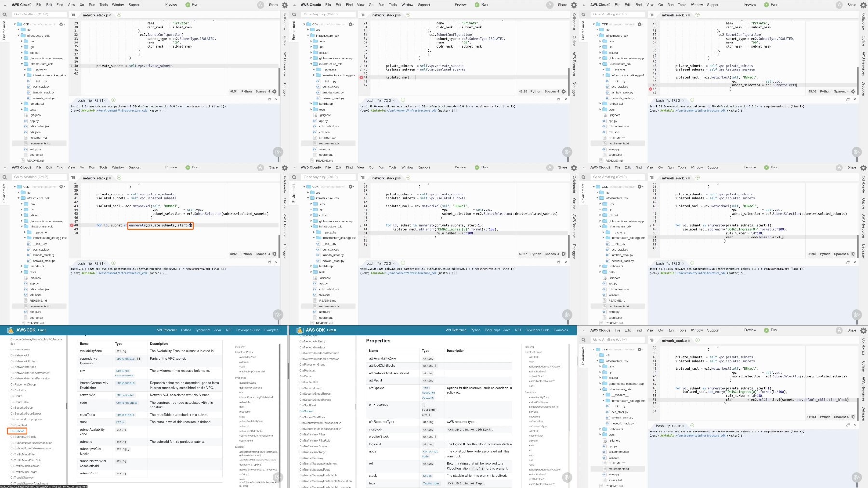Select Python syntax mode next to 51:104
This screenshot has width=868, height=488.
pyautogui.click(x=825, y=417)
